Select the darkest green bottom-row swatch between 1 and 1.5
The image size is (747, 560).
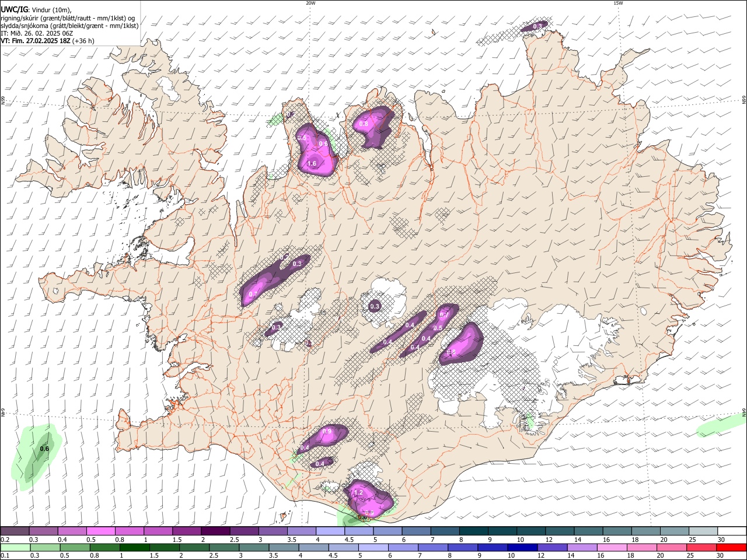[x=134, y=547]
